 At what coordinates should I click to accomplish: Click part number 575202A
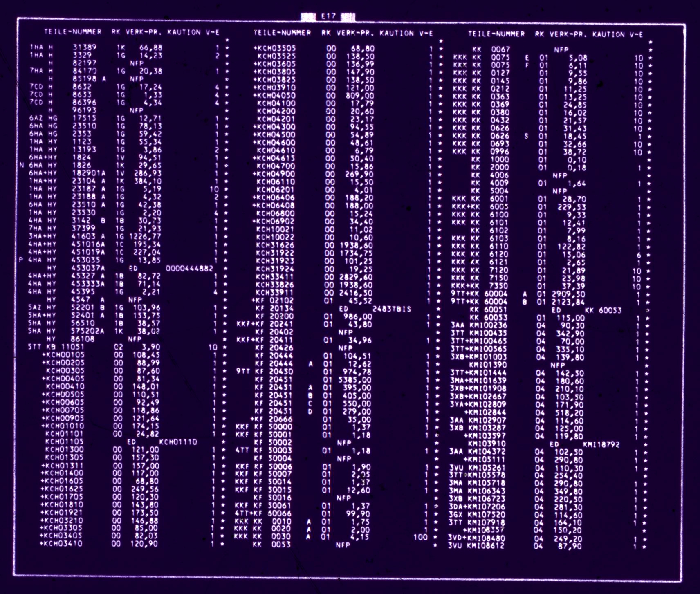click(x=88, y=331)
